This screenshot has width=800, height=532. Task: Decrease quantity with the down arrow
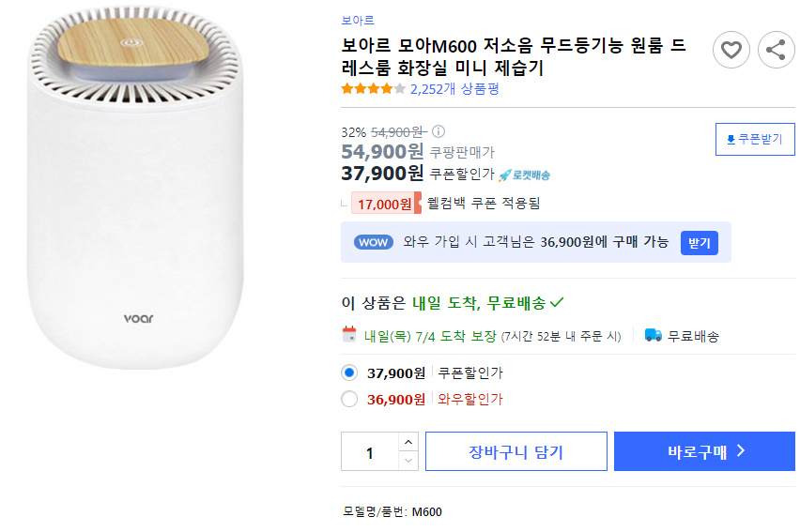408,461
